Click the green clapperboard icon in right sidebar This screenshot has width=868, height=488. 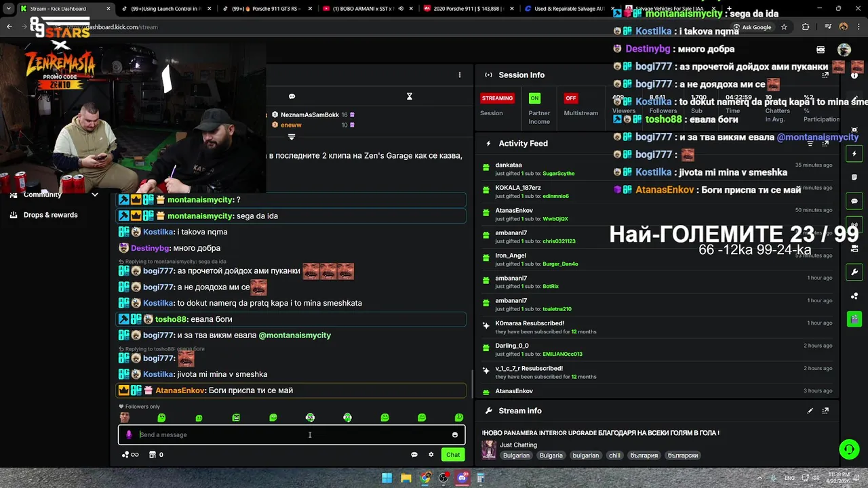tap(854, 319)
